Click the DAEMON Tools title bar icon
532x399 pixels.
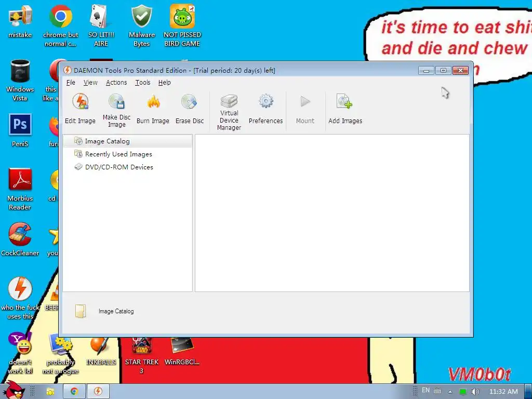[x=68, y=70]
